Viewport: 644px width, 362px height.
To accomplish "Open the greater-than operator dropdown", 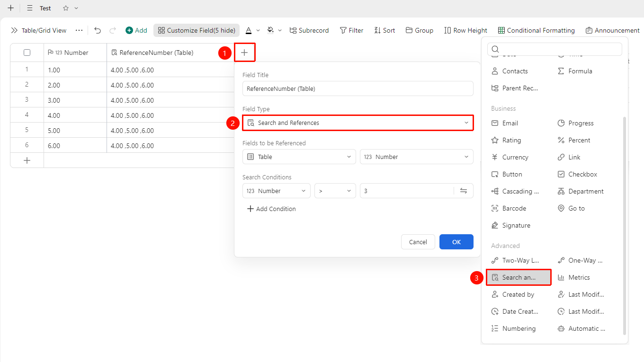I will [x=335, y=191].
